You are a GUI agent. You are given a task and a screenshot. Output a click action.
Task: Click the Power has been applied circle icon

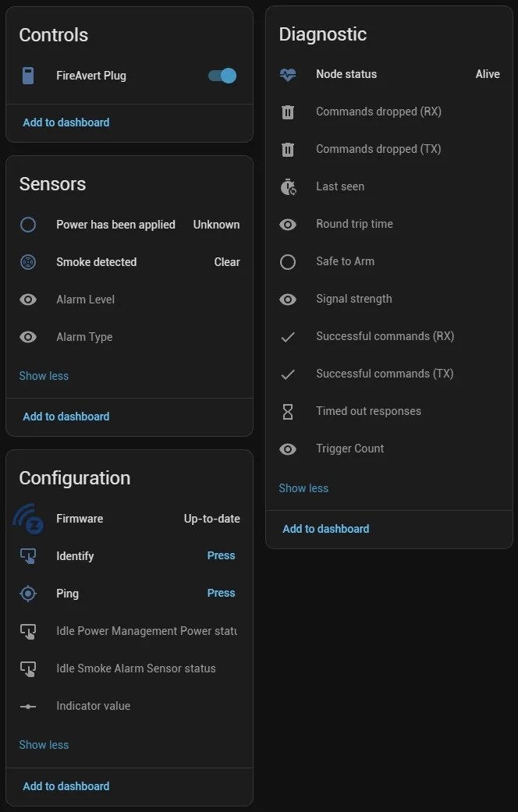pos(28,225)
